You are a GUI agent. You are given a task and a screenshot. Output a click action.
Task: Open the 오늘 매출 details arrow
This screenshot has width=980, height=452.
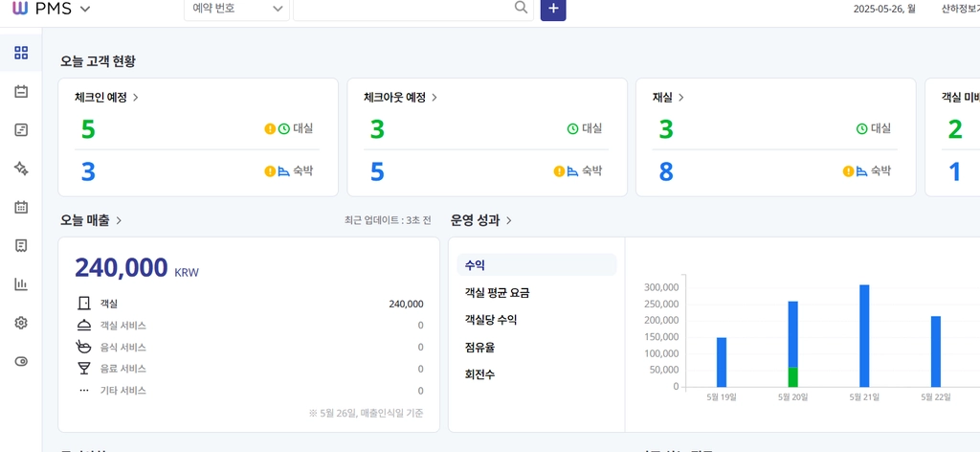[119, 220]
